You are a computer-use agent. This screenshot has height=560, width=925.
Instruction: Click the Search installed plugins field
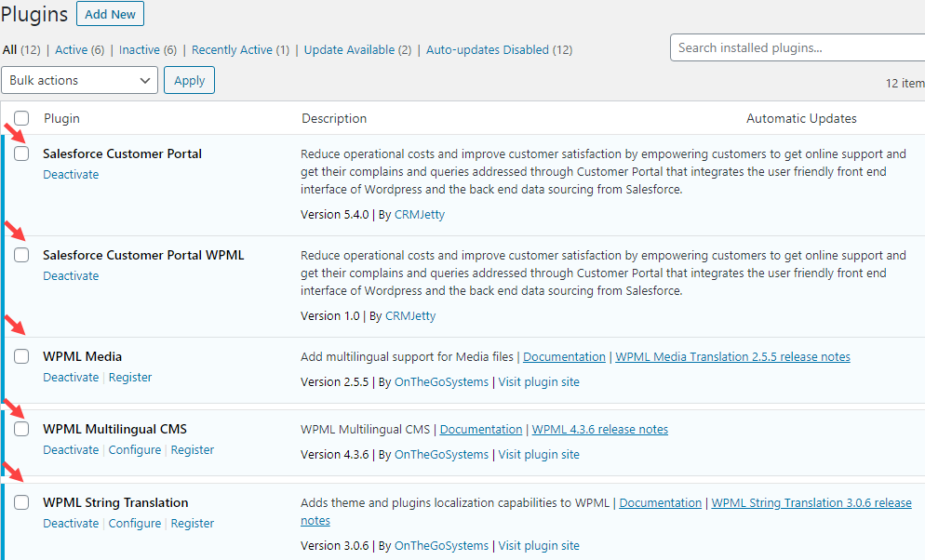(797, 47)
